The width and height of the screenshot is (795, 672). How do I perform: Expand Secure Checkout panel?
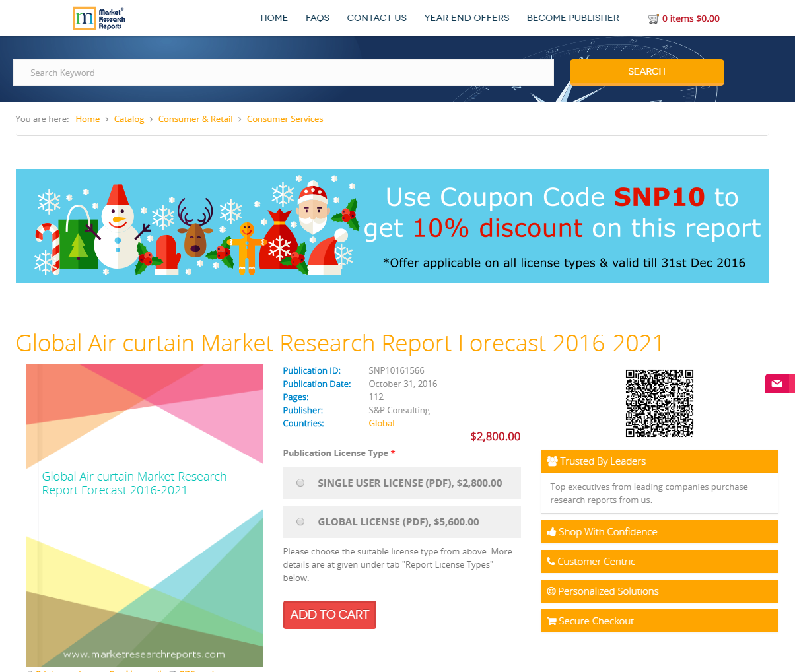pos(660,621)
